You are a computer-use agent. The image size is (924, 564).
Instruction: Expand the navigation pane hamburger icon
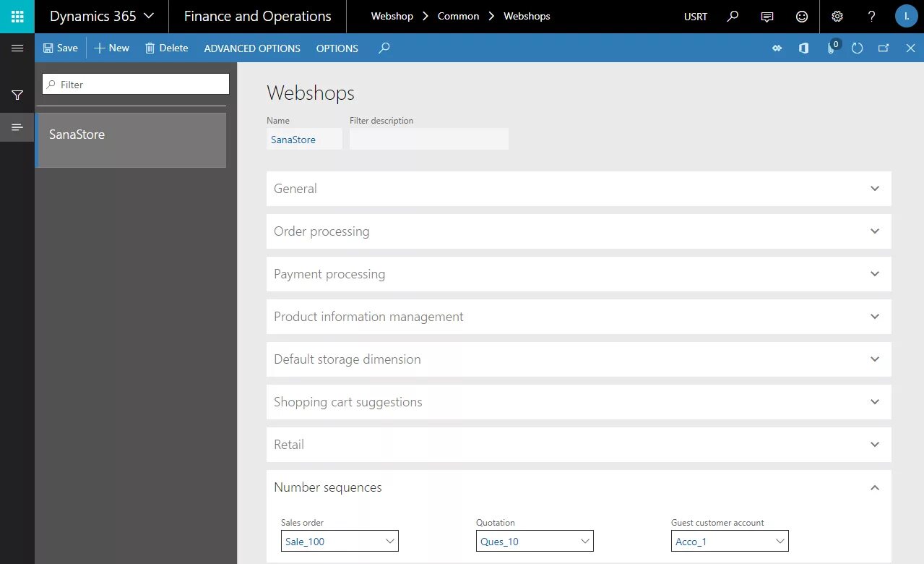pyautogui.click(x=17, y=48)
